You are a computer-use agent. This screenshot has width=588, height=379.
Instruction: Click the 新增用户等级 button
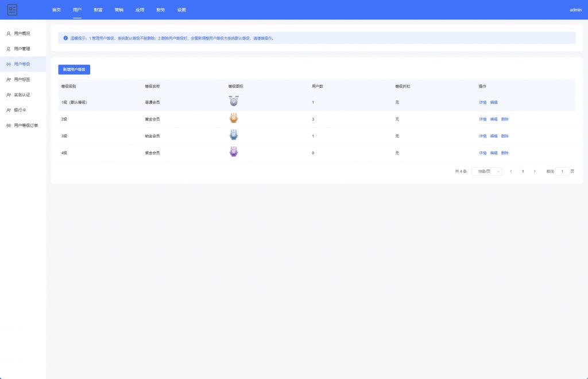tap(74, 69)
